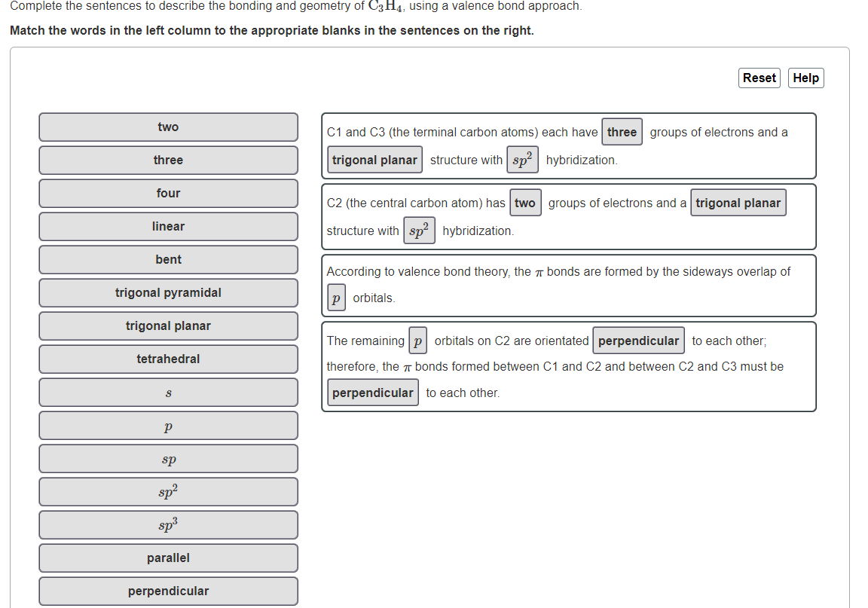Click the "two" answer placed for C2
868x608 pixels.
coord(525,202)
